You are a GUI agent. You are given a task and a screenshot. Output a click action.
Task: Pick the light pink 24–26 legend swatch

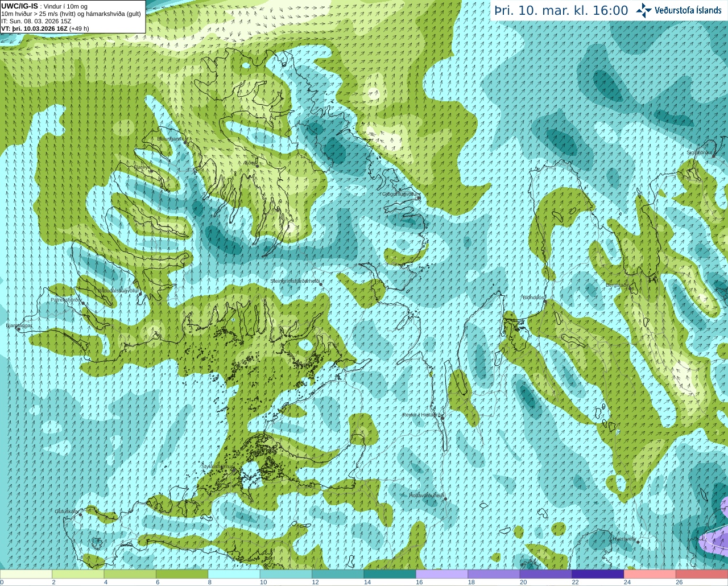pos(650,574)
